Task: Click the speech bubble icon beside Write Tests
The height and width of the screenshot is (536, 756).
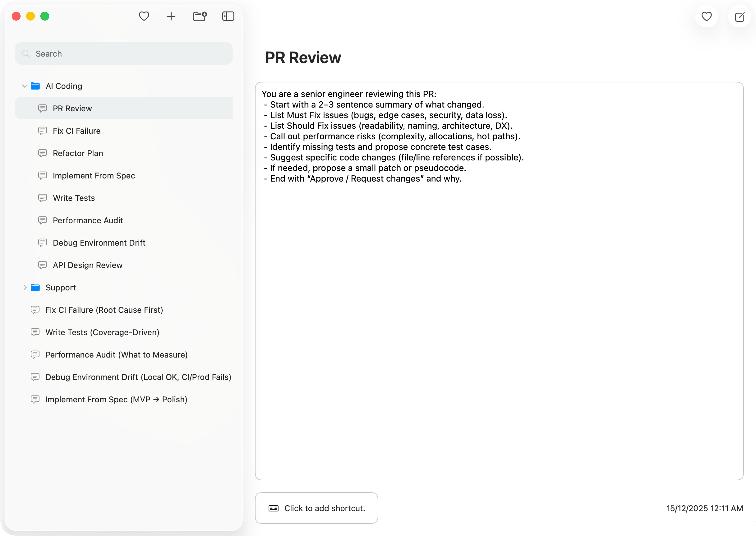Action: (43, 198)
